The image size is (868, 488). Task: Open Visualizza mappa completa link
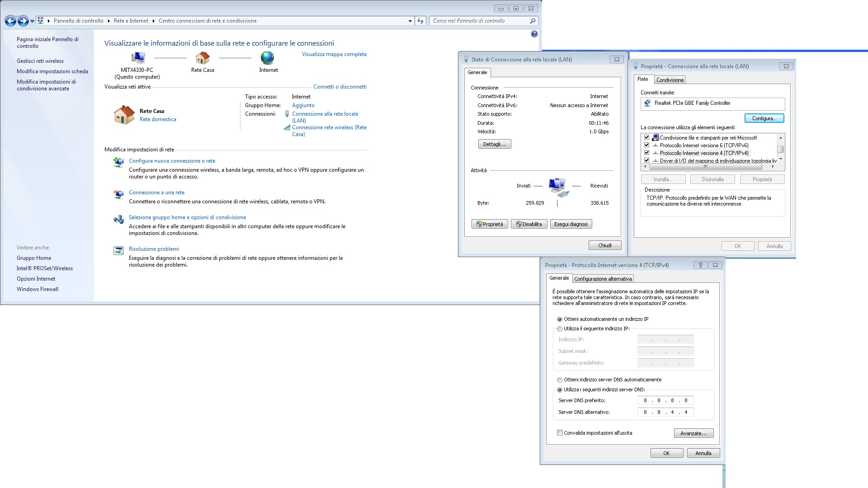(334, 54)
